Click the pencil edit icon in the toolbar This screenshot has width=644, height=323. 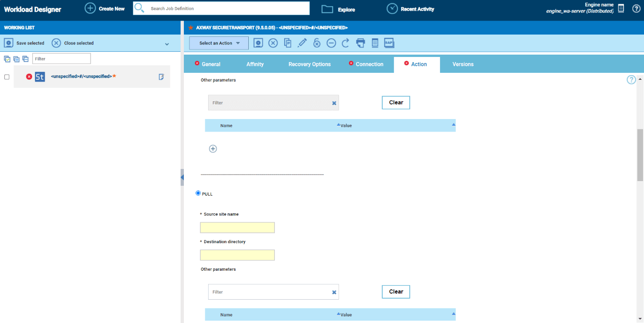tap(302, 43)
